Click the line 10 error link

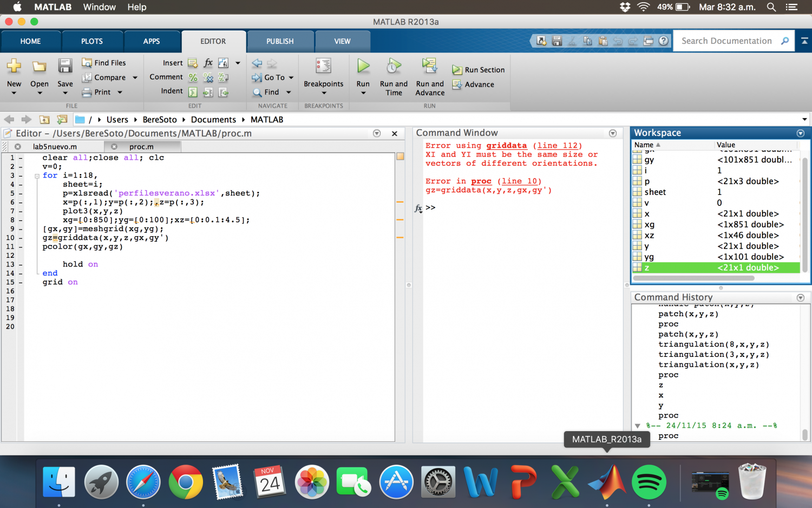pyautogui.click(x=520, y=181)
